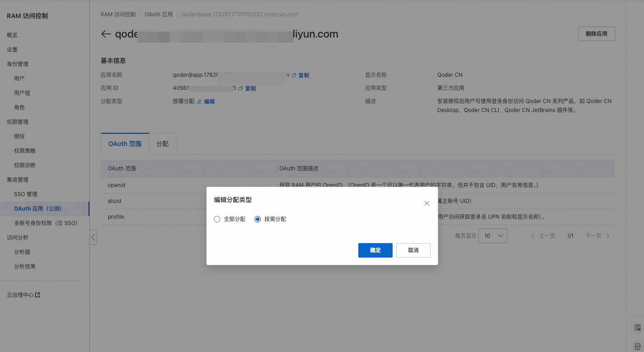Open 用户组 in the sidebar
The image size is (644, 352).
coord(22,93)
